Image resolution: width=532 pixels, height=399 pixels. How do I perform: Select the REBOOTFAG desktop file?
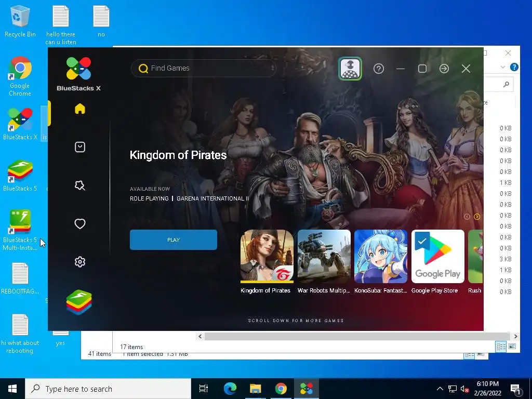(x=20, y=278)
